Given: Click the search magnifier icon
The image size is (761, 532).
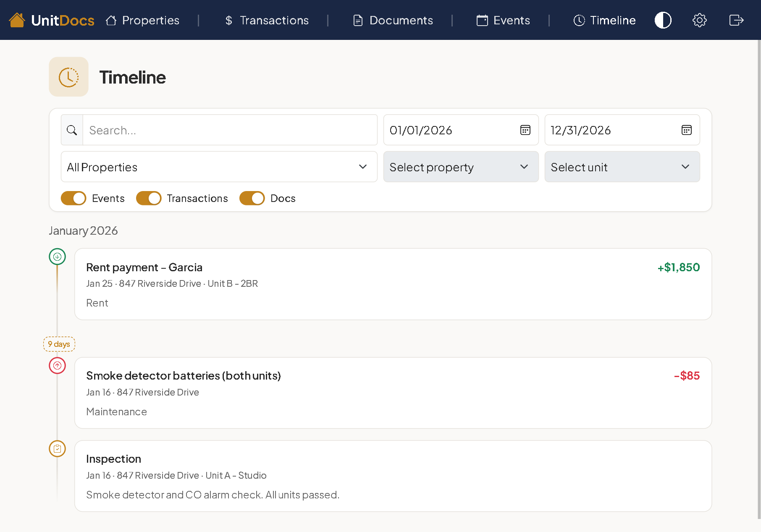Looking at the screenshot, I should tap(71, 130).
